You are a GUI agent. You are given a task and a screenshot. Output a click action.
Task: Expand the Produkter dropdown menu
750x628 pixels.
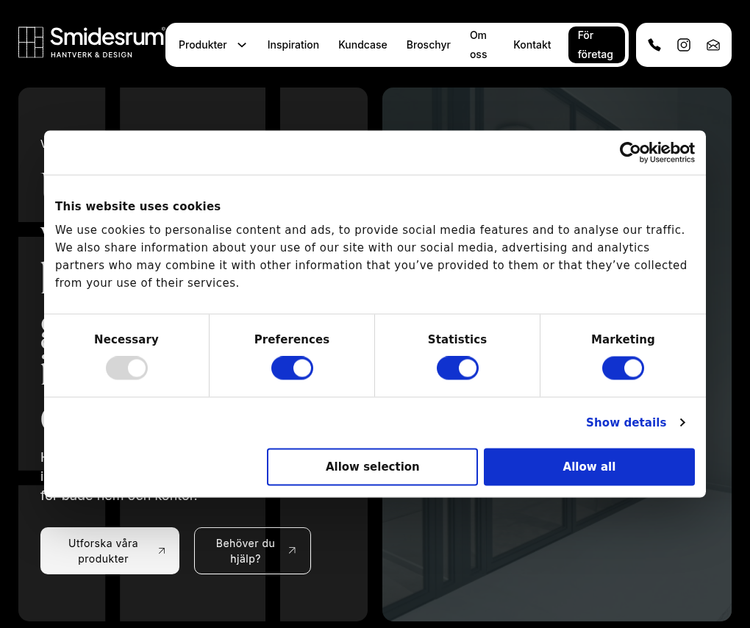point(212,45)
